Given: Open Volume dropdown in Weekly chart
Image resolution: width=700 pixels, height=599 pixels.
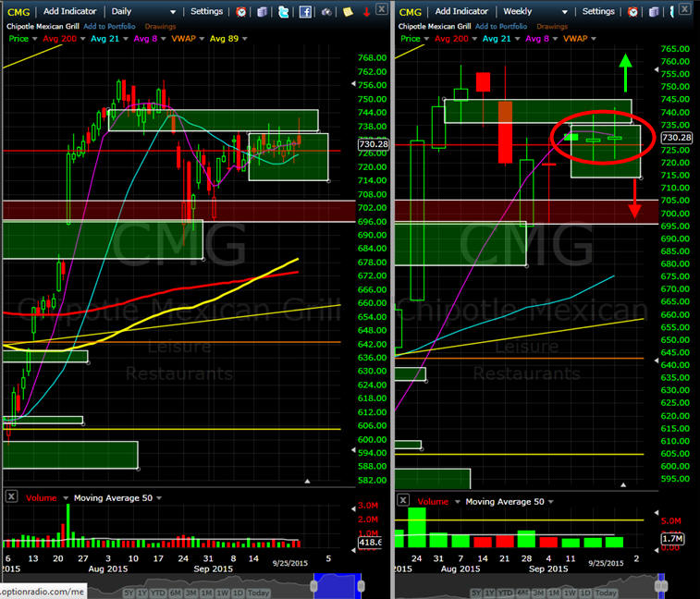Looking at the screenshot, I should tap(457, 502).
